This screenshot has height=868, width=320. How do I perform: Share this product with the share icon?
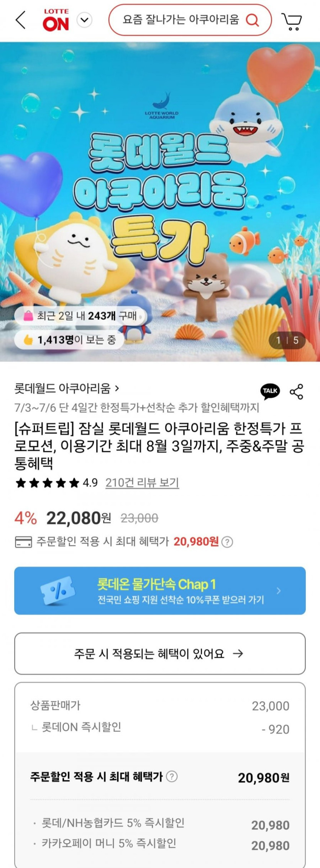click(x=296, y=391)
